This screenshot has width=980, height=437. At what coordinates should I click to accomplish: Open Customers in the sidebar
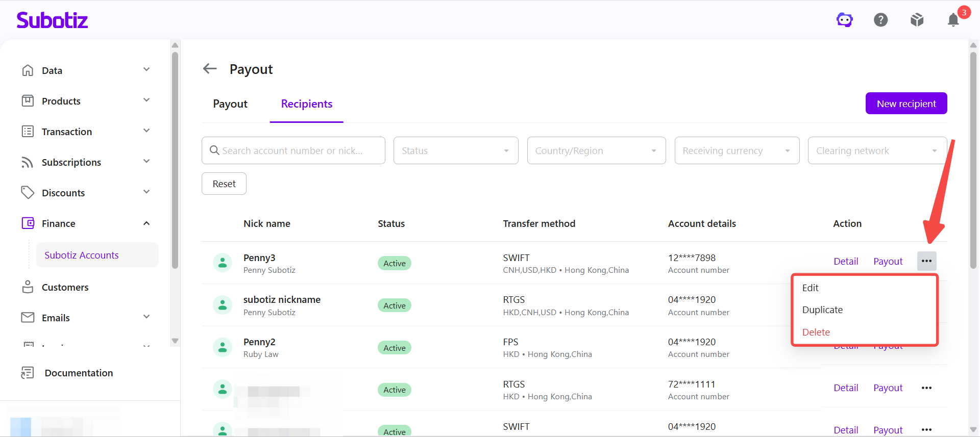click(65, 287)
